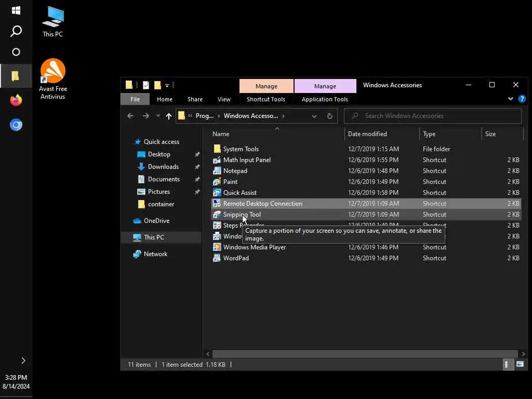Screen dimensions: 532x399
Task: Open the Windows Start menu
Action: 16,10
